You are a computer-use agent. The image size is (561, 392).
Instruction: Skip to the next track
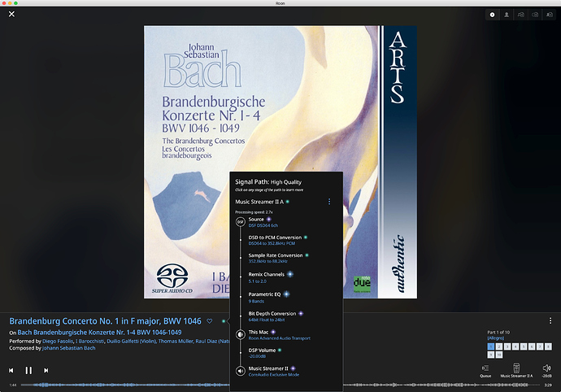pyautogui.click(x=46, y=371)
